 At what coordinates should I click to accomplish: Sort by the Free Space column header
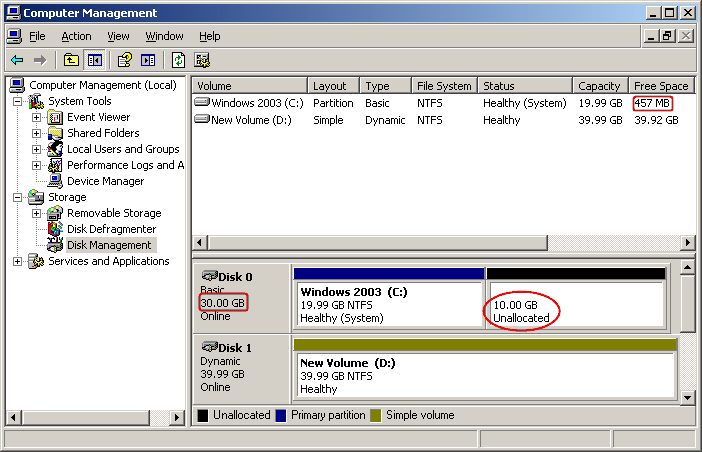661,85
